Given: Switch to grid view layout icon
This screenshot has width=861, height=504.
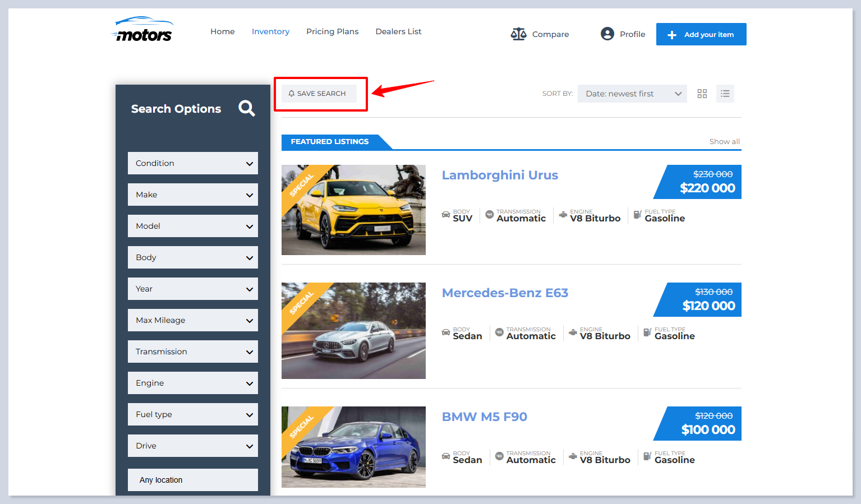Looking at the screenshot, I should click(x=702, y=94).
